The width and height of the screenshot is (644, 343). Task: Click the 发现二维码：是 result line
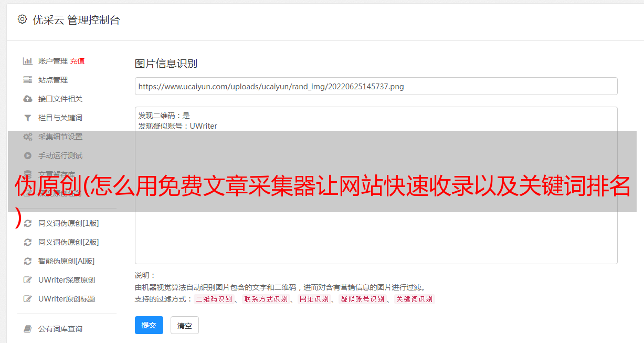pyautogui.click(x=164, y=116)
